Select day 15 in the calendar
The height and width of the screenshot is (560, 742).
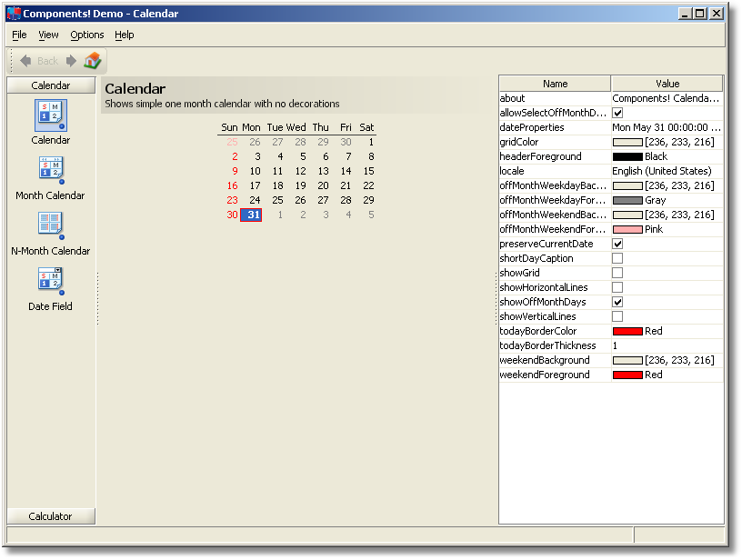click(x=368, y=171)
